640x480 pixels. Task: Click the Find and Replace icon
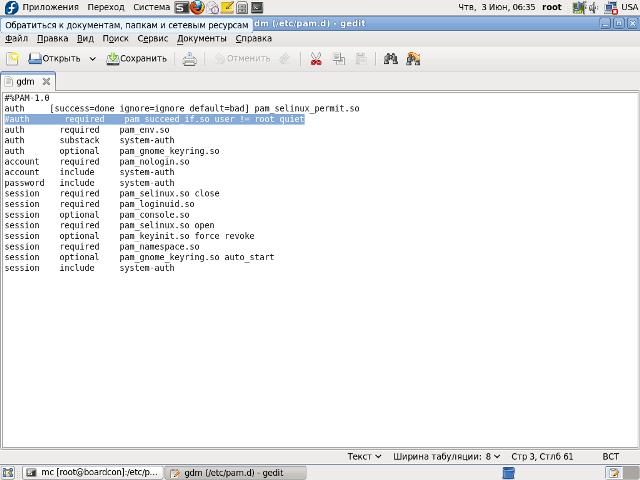coord(413,59)
